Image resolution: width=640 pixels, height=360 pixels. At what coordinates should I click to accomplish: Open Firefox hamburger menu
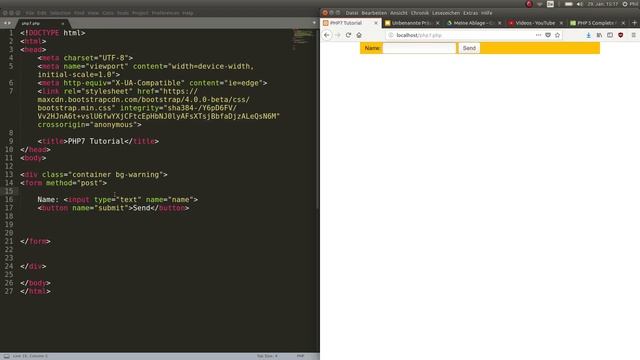[x=633, y=36]
